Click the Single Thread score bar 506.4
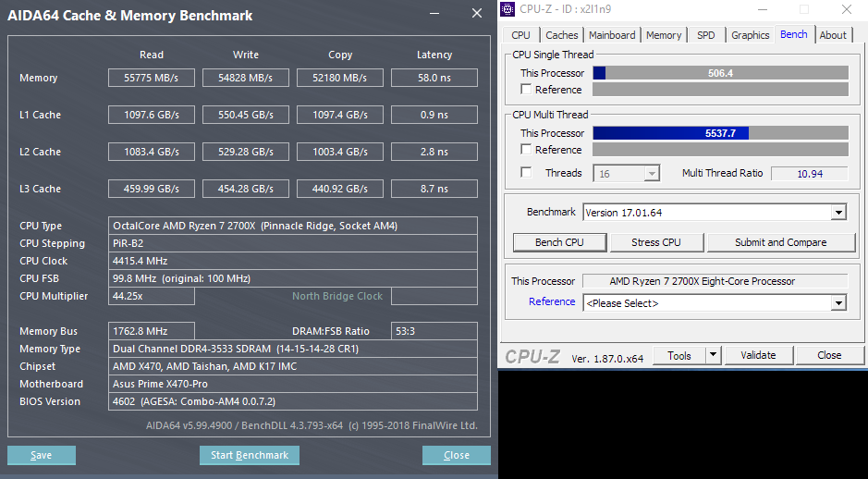This screenshot has height=479, width=868. point(720,72)
